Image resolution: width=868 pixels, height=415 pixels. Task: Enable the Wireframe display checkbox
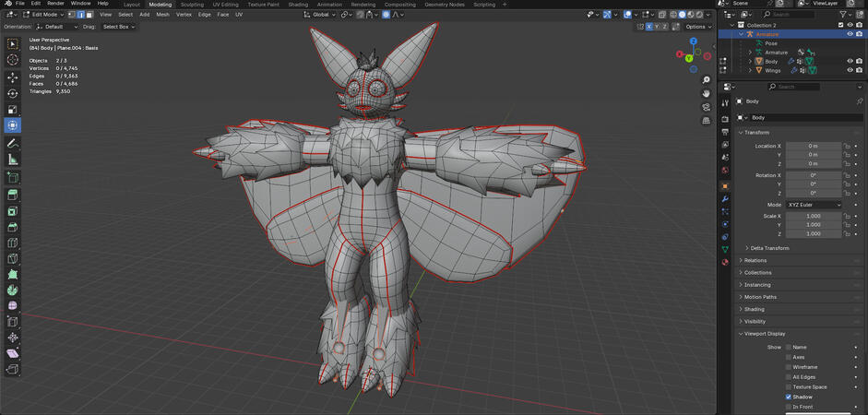(789, 366)
